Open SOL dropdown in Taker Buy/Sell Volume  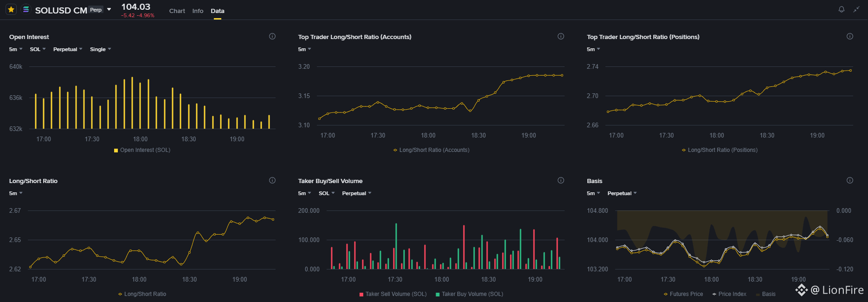pyautogui.click(x=327, y=193)
